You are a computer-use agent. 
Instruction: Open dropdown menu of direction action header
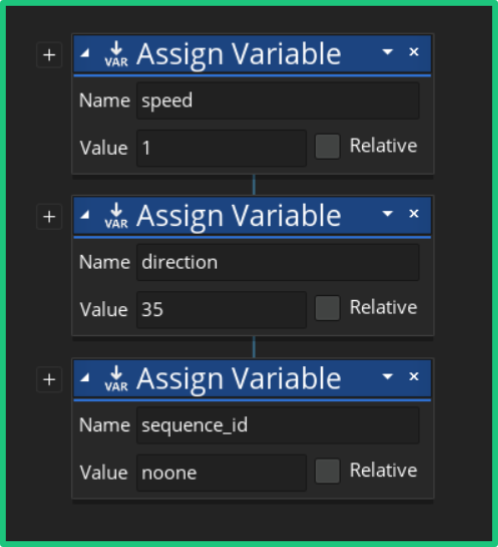[387, 213]
